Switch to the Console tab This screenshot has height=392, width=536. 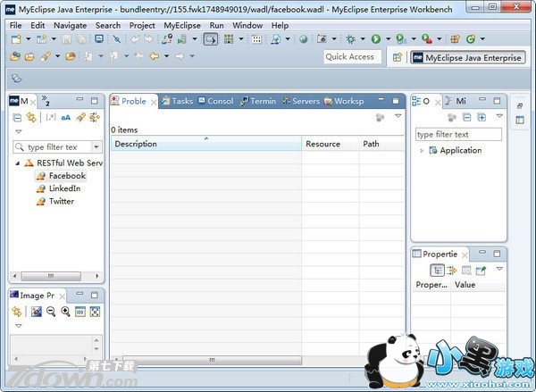pyautogui.click(x=215, y=101)
